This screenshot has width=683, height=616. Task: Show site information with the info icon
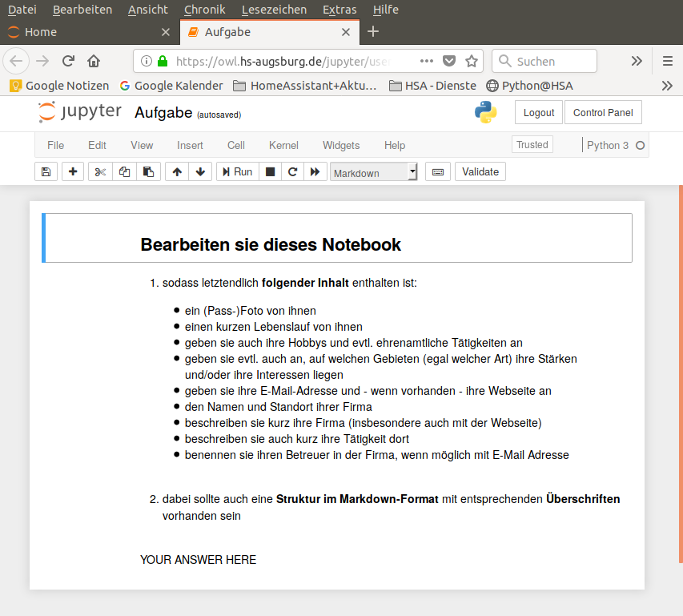147,61
